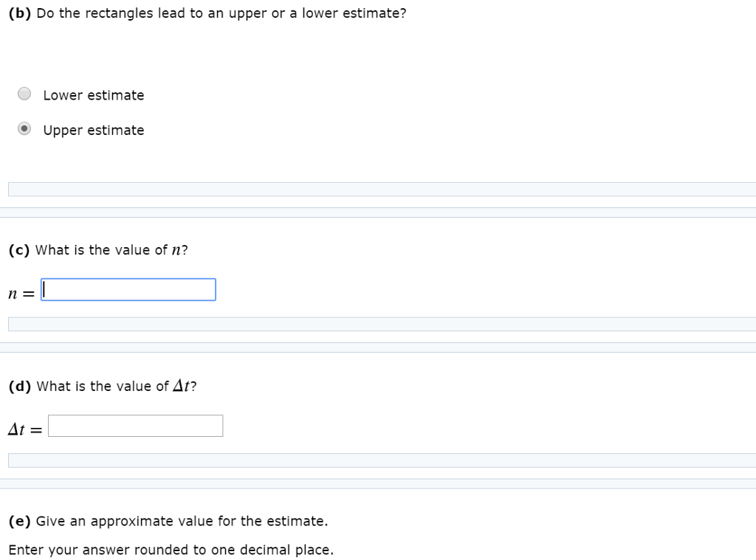The height and width of the screenshot is (560, 756).
Task: Select the Upper estimate radio button
Action: click(x=24, y=129)
